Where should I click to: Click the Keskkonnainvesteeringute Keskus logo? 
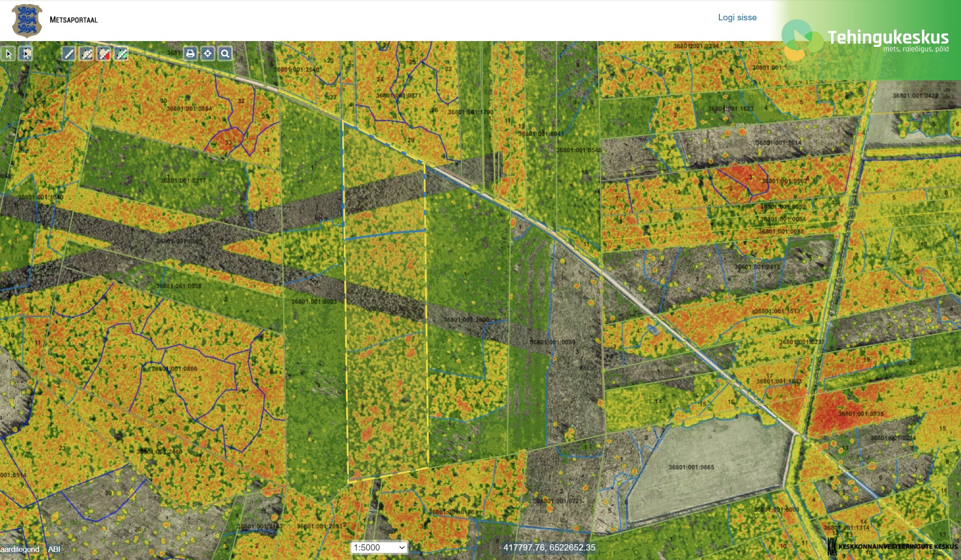tap(892, 546)
